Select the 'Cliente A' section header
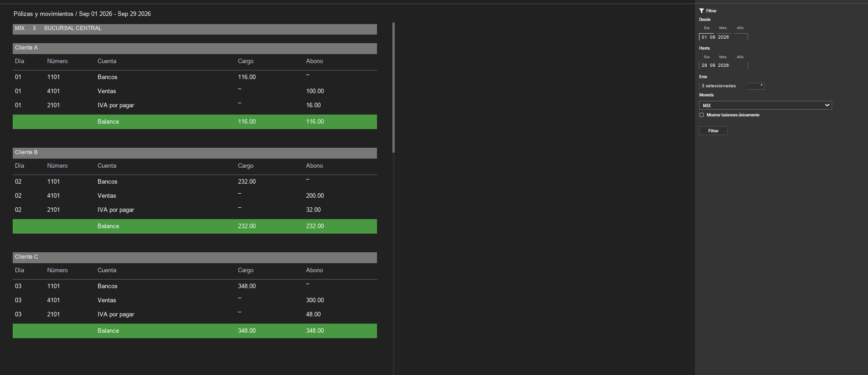The image size is (868, 375). click(195, 48)
